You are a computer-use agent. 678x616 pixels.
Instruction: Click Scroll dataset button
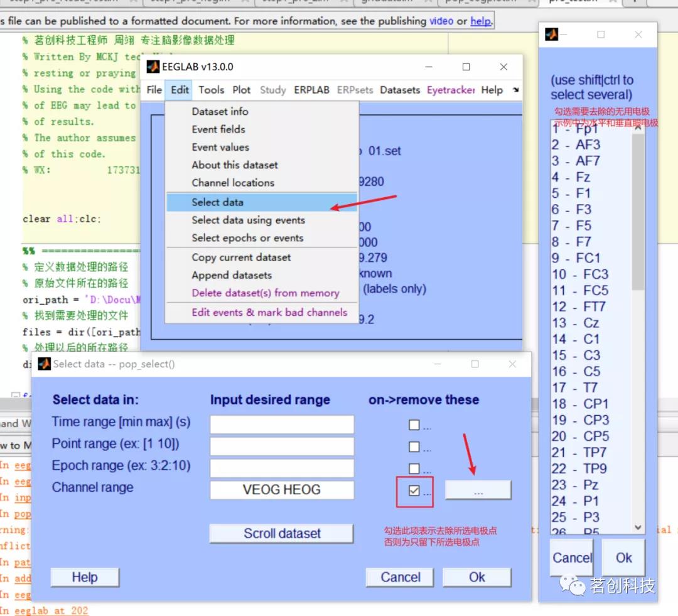coord(281,533)
